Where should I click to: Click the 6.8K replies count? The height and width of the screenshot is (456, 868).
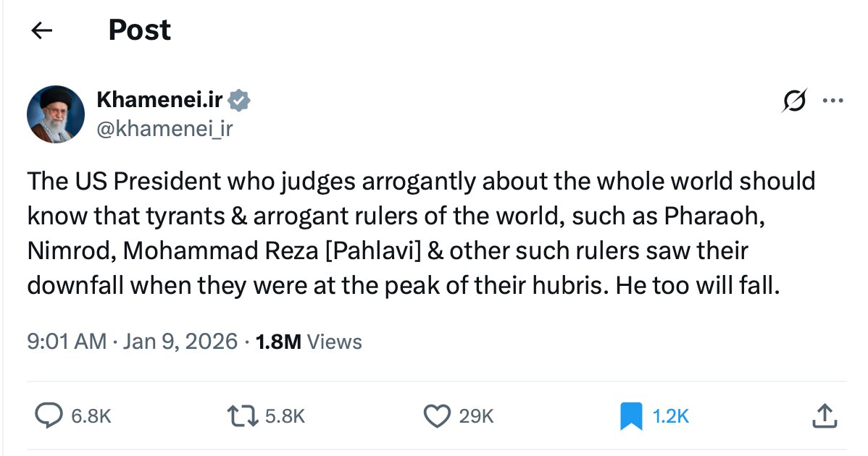[x=91, y=416]
